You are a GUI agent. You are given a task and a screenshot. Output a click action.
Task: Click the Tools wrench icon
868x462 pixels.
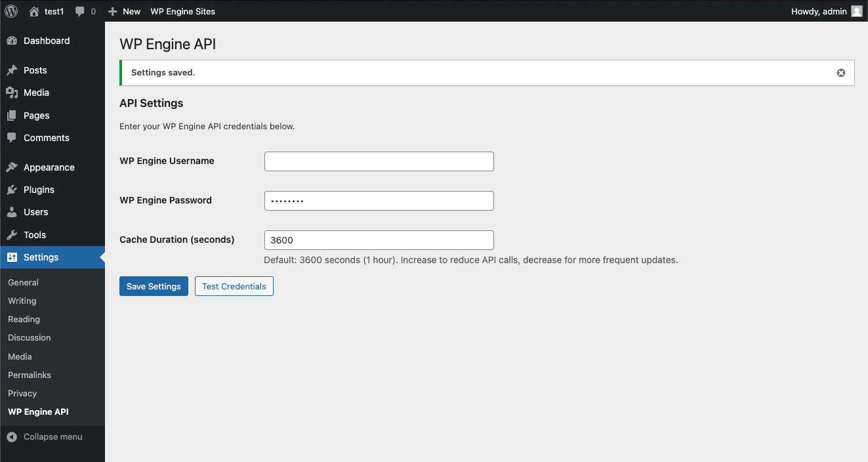point(12,235)
